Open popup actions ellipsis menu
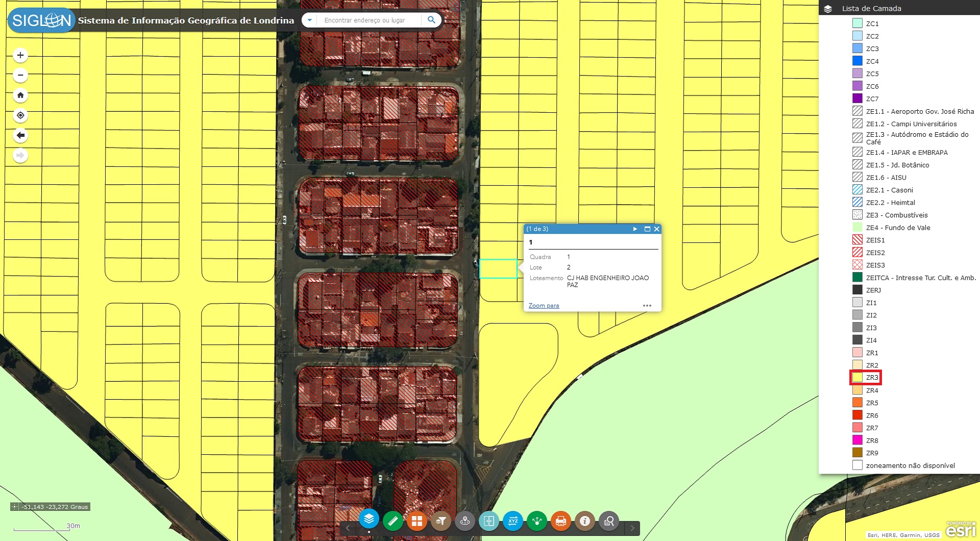Viewport: 980px width, 541px height. tap(647, 306)
